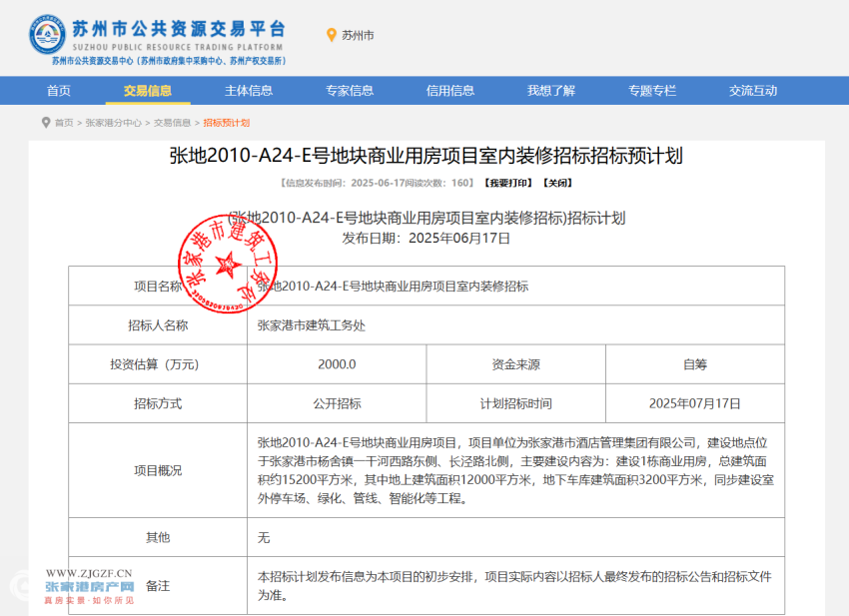
Task: Open the 信用信息 navigation item
Action: [x=449, y=91]
